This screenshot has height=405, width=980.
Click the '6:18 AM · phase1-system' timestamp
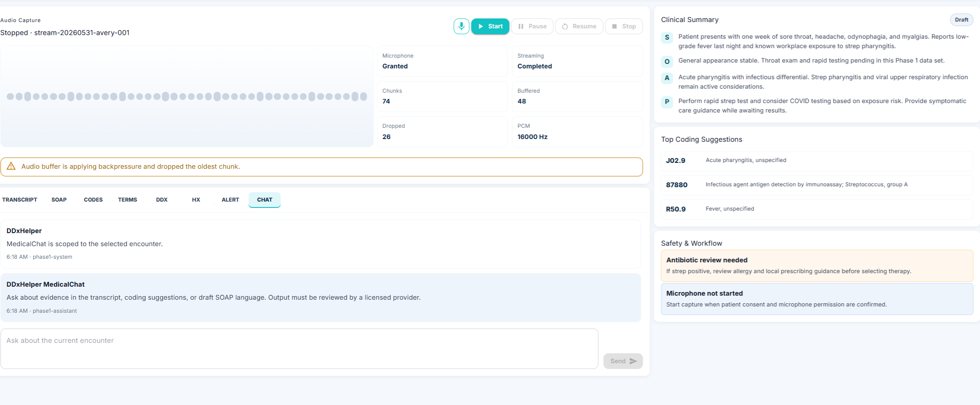[x=39, y=257]
